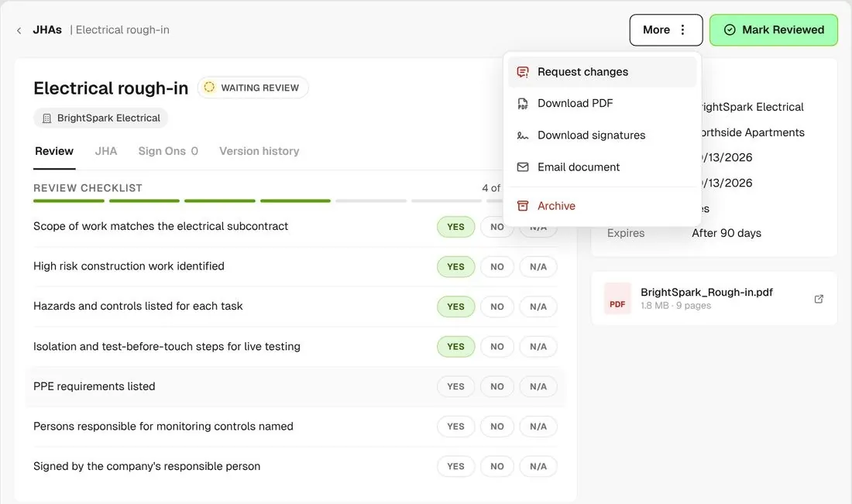Go to the Version history tab
This screenshot has height=504, width=852.
[259, 151]
